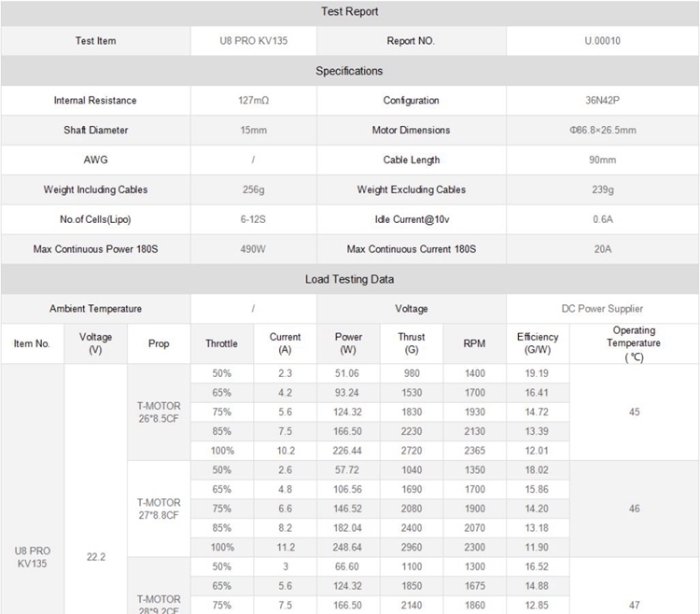Click the "Efficiency (G/W)" column header
This screenshot has height=614, width=700.
coord(538,343)
